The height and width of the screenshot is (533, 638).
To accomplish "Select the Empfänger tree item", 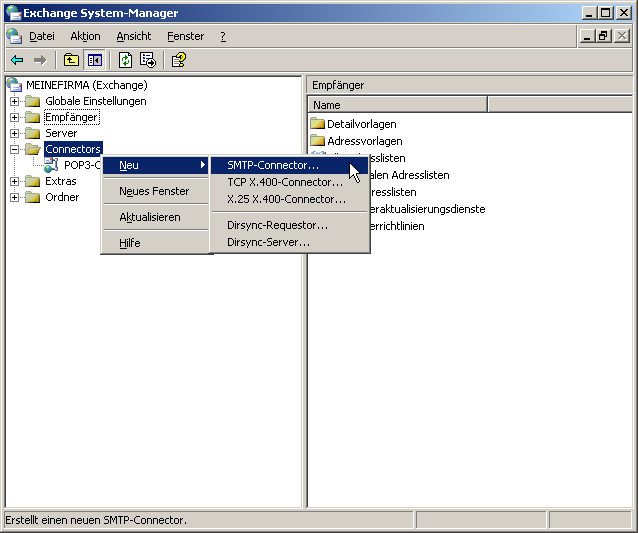I will click(x=71, y=117).
